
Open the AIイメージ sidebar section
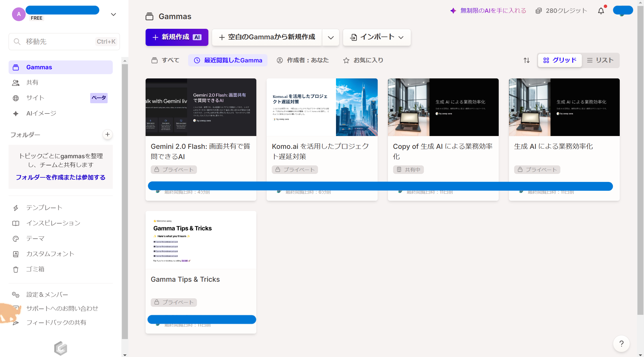coord(41,113)
